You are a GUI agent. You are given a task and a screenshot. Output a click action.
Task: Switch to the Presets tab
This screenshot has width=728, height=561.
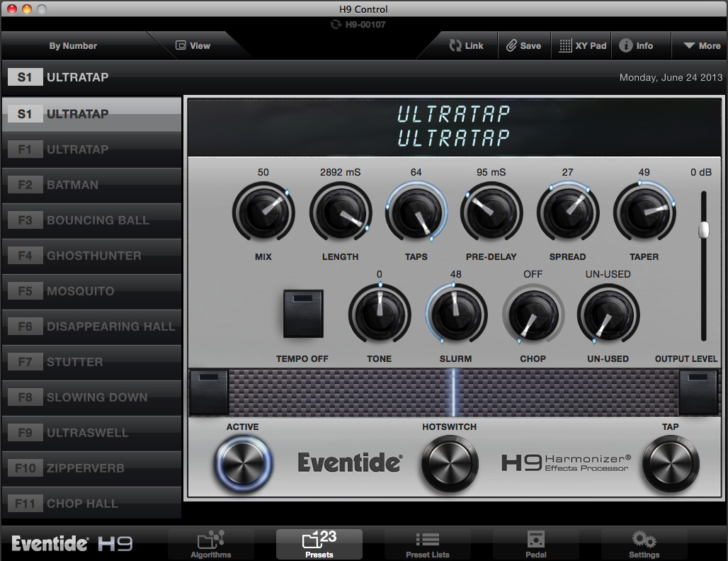(x=319, y=544)
